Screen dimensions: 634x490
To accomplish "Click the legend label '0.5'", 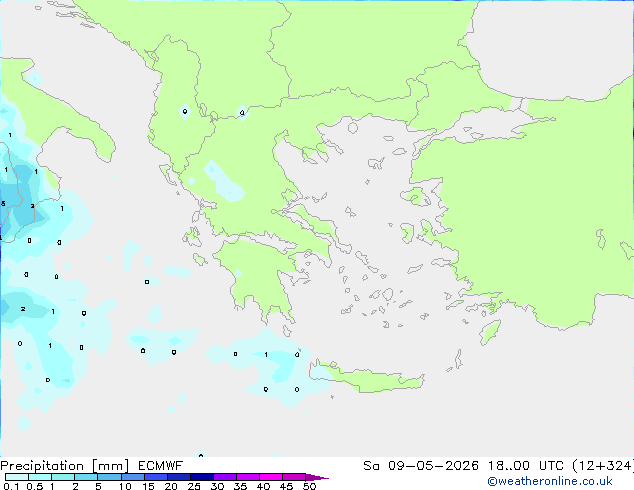I will click(35, 486).
